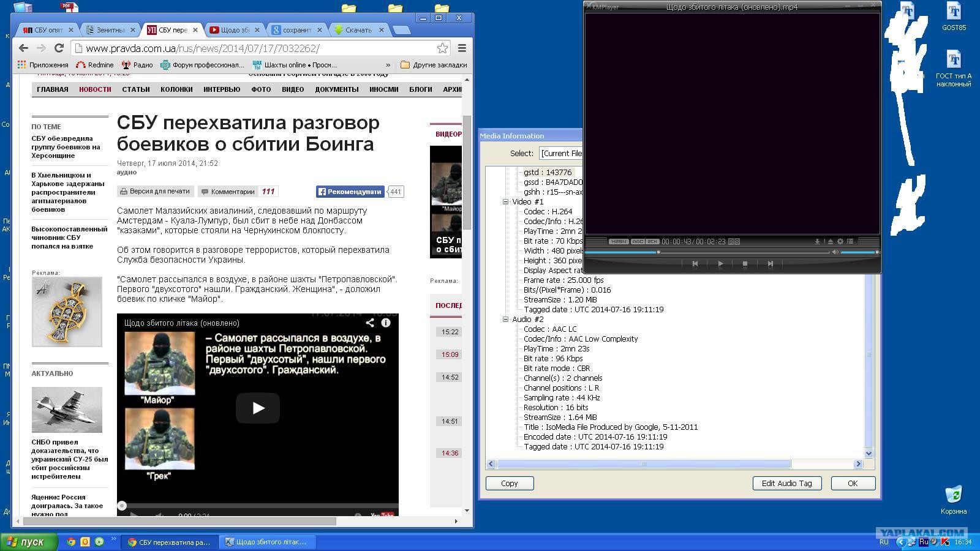The height and width of the screenshot is (551, 980).
Task: Mute KMPlayer with the speaker icon
Action: pyautogui.click(x=835, y=252)
